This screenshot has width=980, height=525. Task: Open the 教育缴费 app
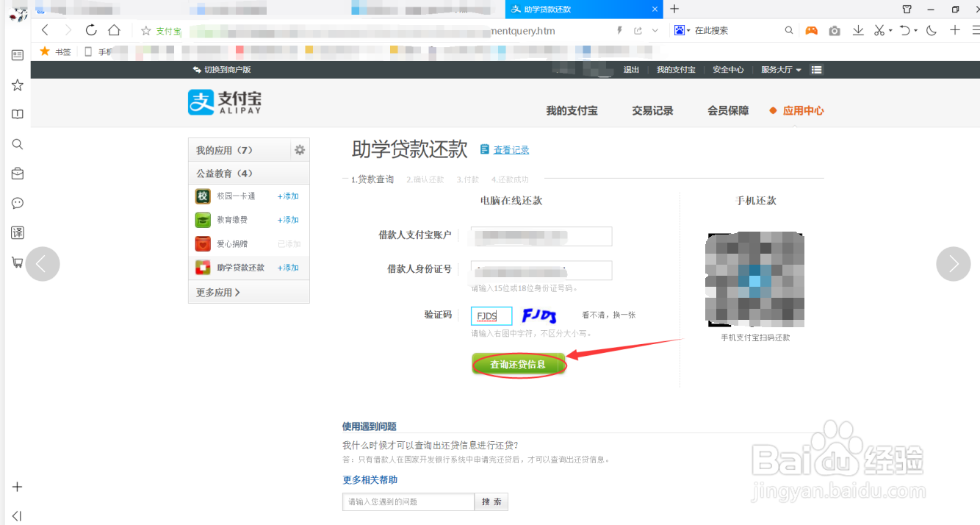tap(231, 220)
